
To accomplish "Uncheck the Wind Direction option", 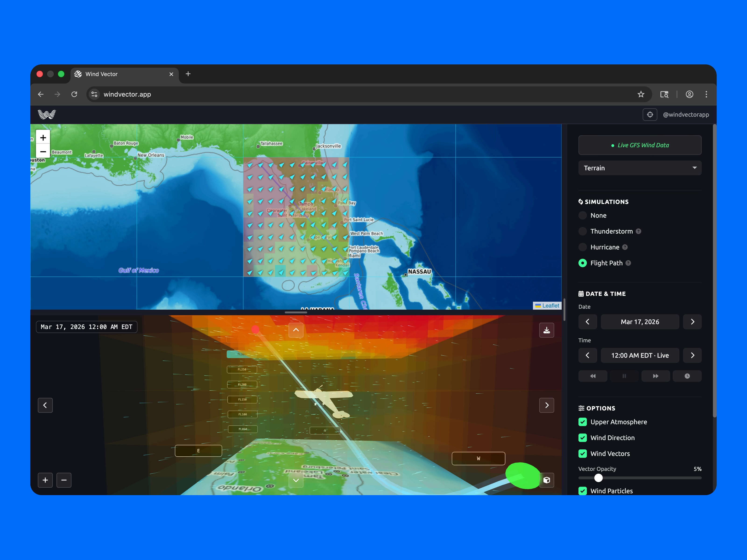I will (x=582, y=438).
